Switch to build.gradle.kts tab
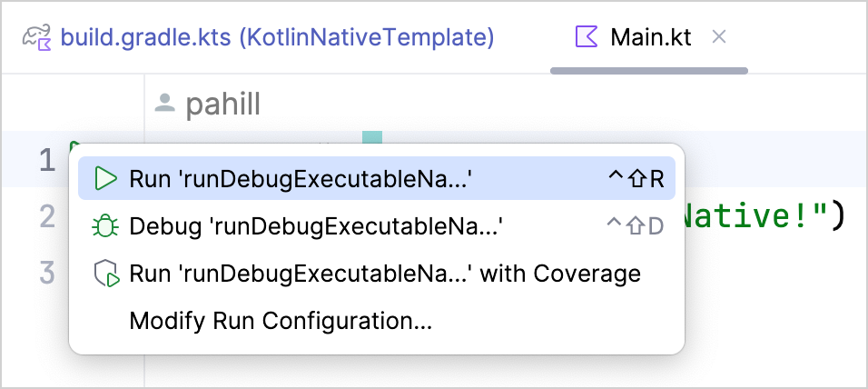868x389 pixels. click(x=277, y=37)
